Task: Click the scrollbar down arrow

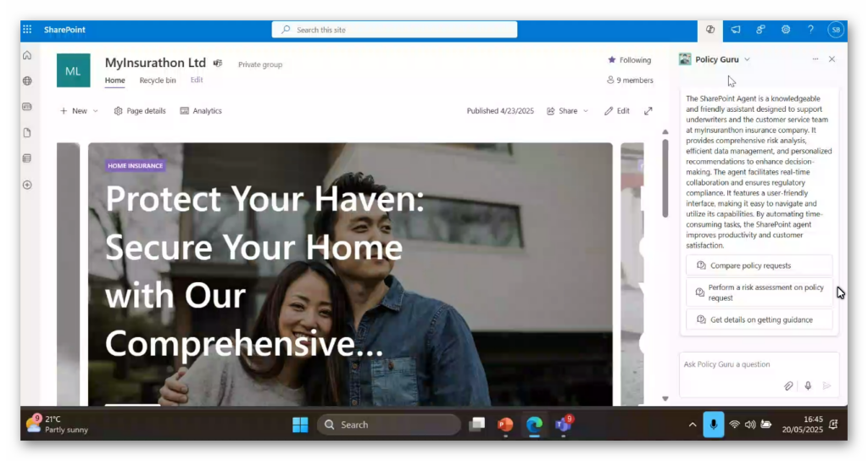Action: click(665, 398)
